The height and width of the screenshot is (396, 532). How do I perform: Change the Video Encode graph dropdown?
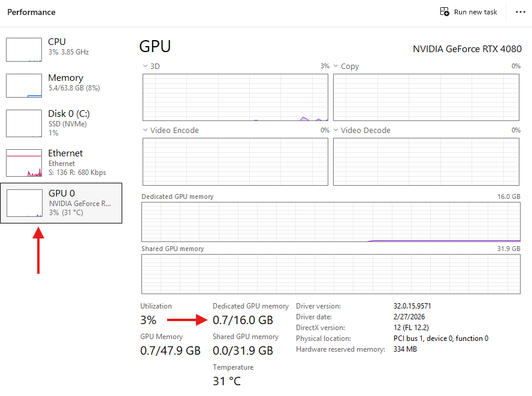tap(146, 131)
